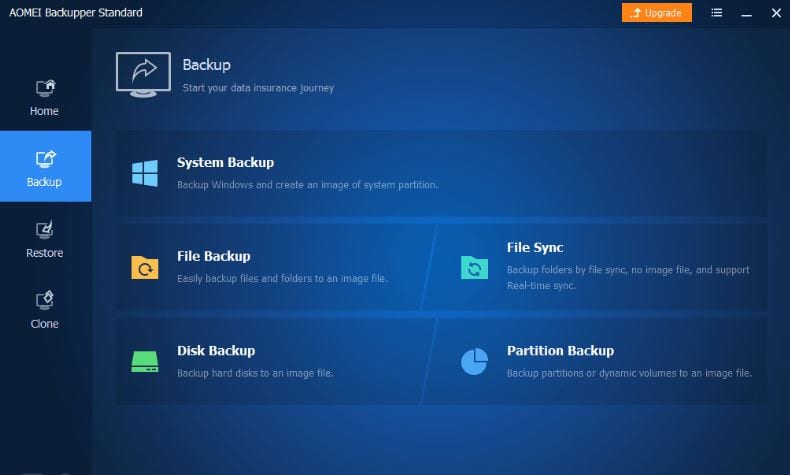This screenshot has width=790, height=475.
Task: Minimize the AOMEI Backupper window
Action: 747,14
